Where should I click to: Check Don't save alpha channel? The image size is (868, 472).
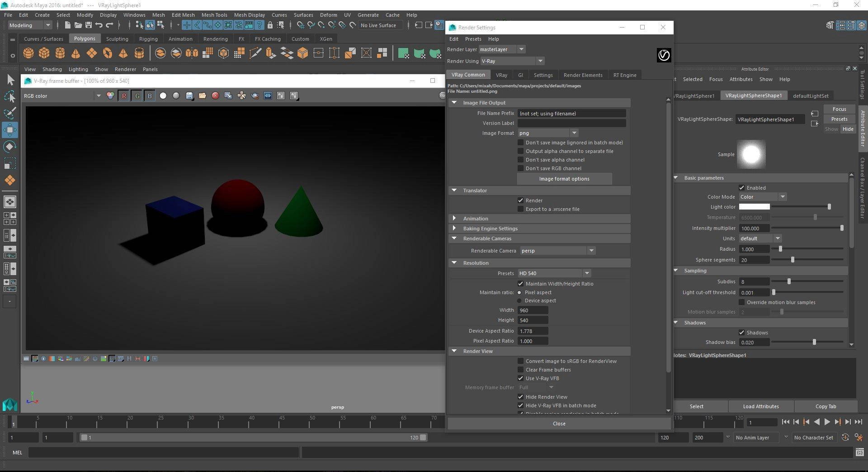[x=520, y=160]
